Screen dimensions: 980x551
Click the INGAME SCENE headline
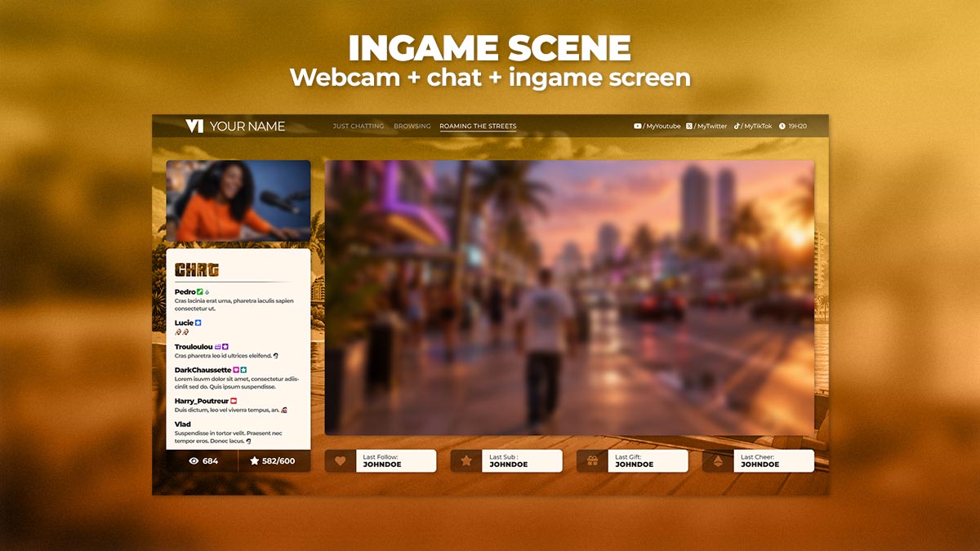[x=490, y=48]
